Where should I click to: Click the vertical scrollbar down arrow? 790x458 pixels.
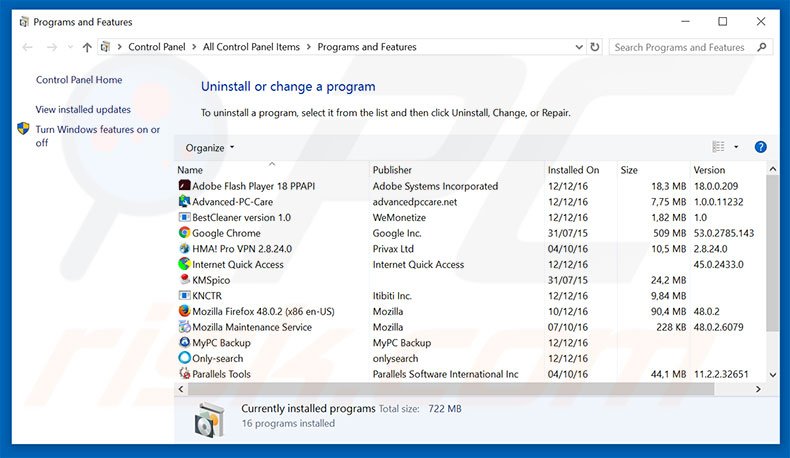tap(772, 374)
